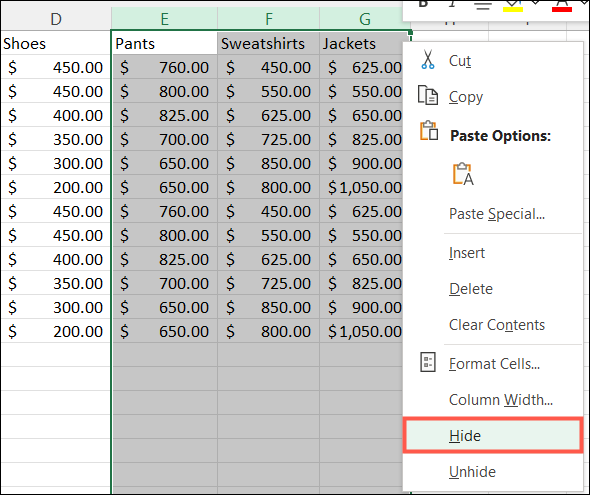This screenshot has width=590, height=495.
Task: Click the alignment icon in mini toolbar
Action: [482, 5]
